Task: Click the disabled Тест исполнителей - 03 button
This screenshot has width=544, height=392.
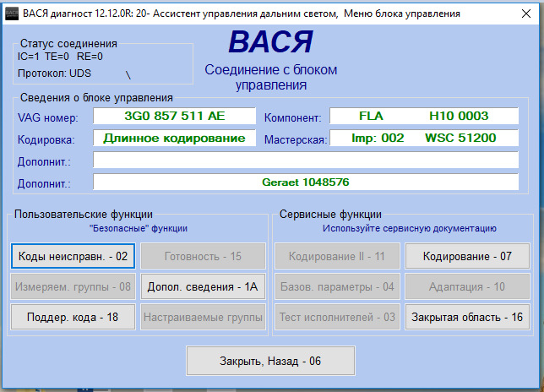Action: [337, 317]
